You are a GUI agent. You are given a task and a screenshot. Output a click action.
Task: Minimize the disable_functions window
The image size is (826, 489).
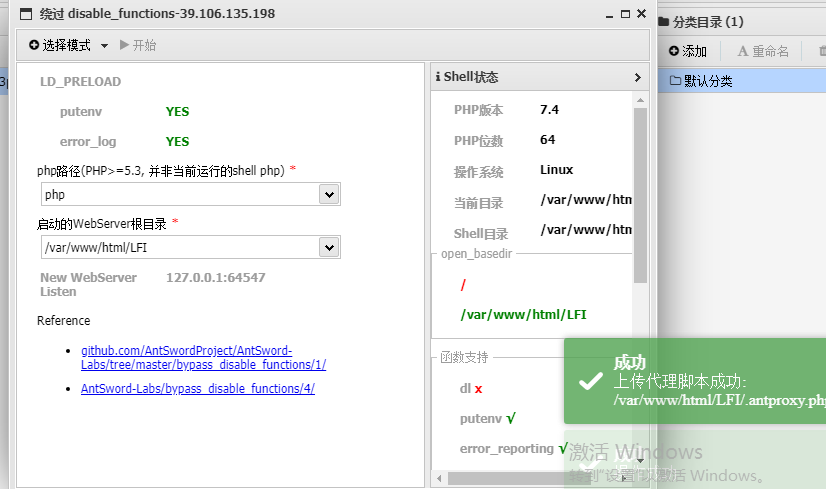[610, 14]
